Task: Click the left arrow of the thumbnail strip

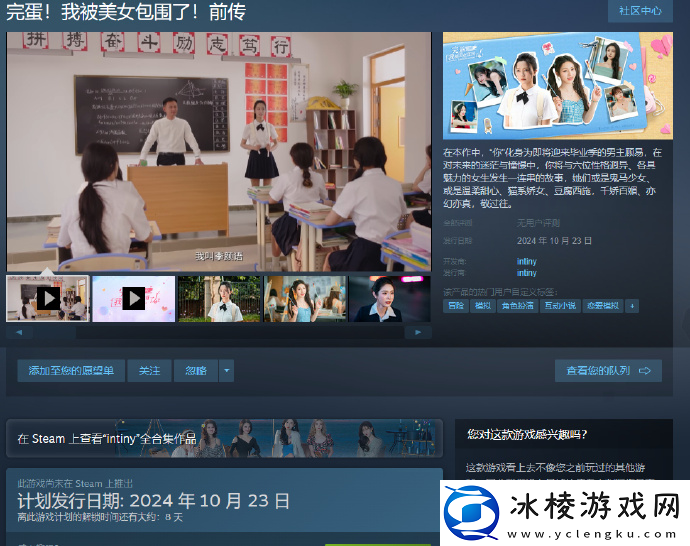Action: (x=19, y=333)
